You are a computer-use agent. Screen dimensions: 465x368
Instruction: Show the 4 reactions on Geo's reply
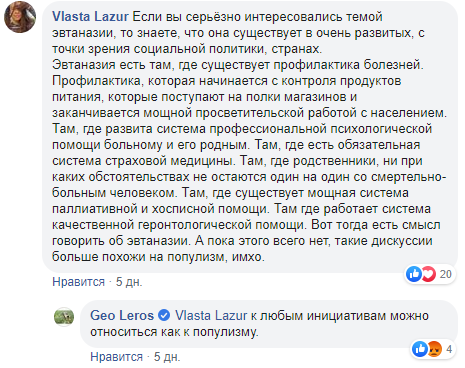click(449, 349)
